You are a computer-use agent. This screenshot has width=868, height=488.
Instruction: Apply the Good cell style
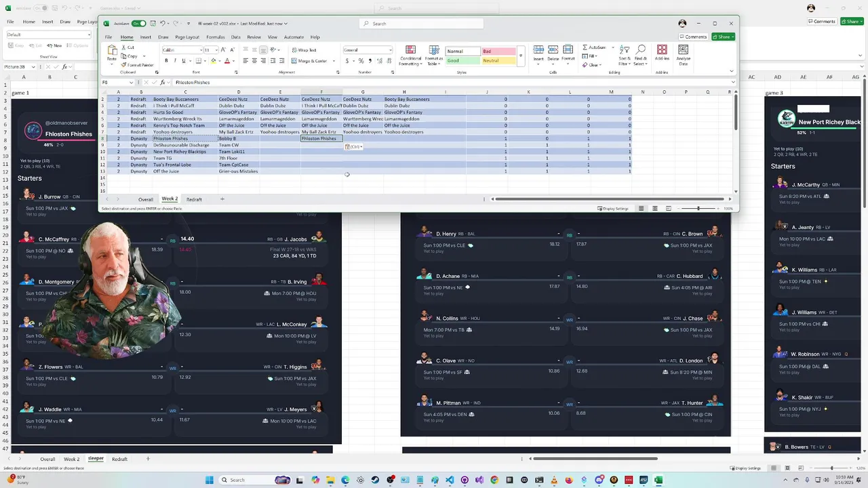[x=462, y=60]
